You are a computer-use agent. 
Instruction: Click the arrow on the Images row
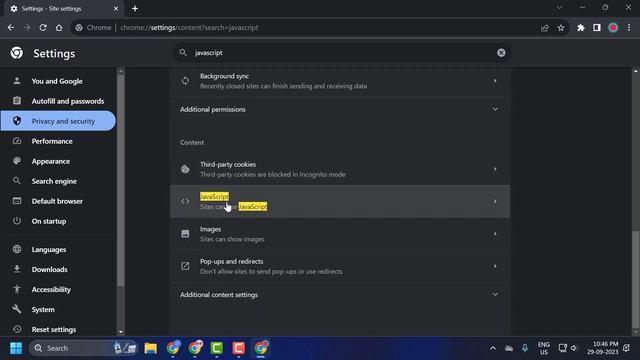(495, 234)
